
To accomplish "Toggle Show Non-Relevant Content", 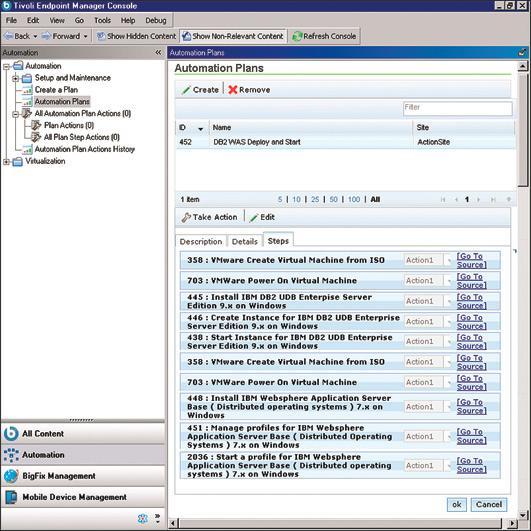I will pos(233,36).
